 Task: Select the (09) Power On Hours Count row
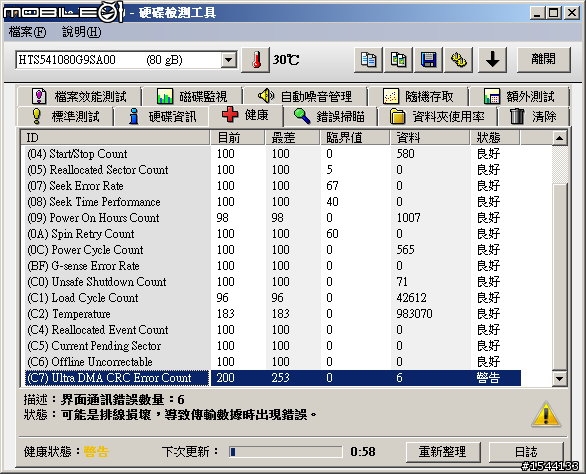[272, 218]
